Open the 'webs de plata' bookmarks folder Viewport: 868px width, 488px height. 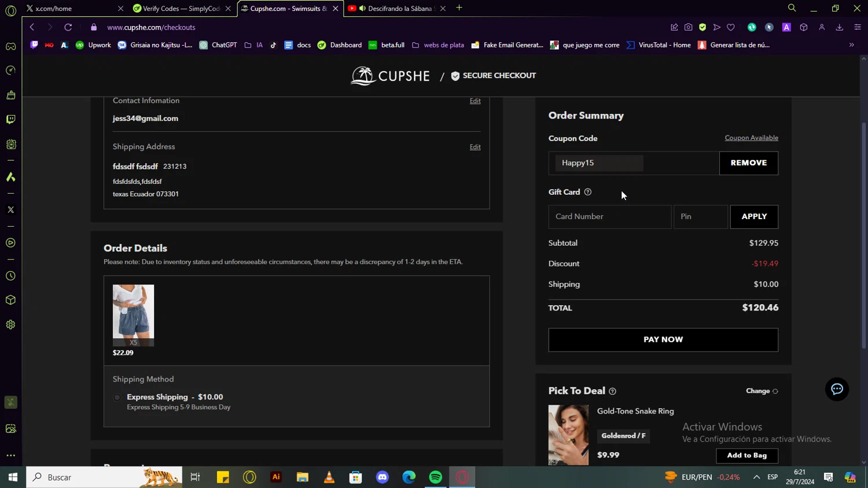(x=437, y=45)
